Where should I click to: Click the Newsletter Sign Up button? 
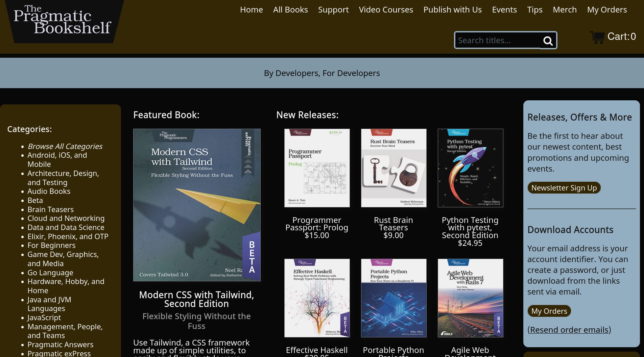564,188
